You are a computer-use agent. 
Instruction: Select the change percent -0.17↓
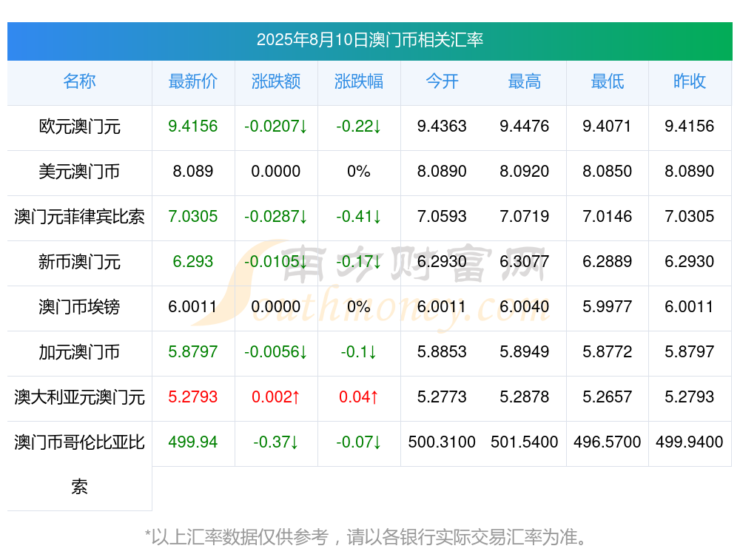(359, 261)
